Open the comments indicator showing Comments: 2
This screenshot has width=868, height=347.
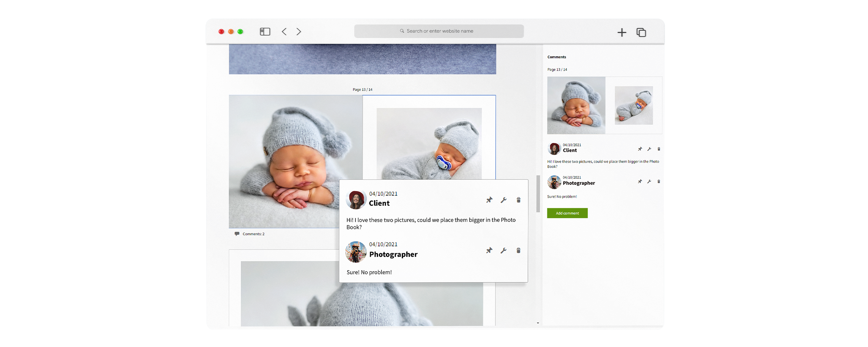tap(249, 234)
